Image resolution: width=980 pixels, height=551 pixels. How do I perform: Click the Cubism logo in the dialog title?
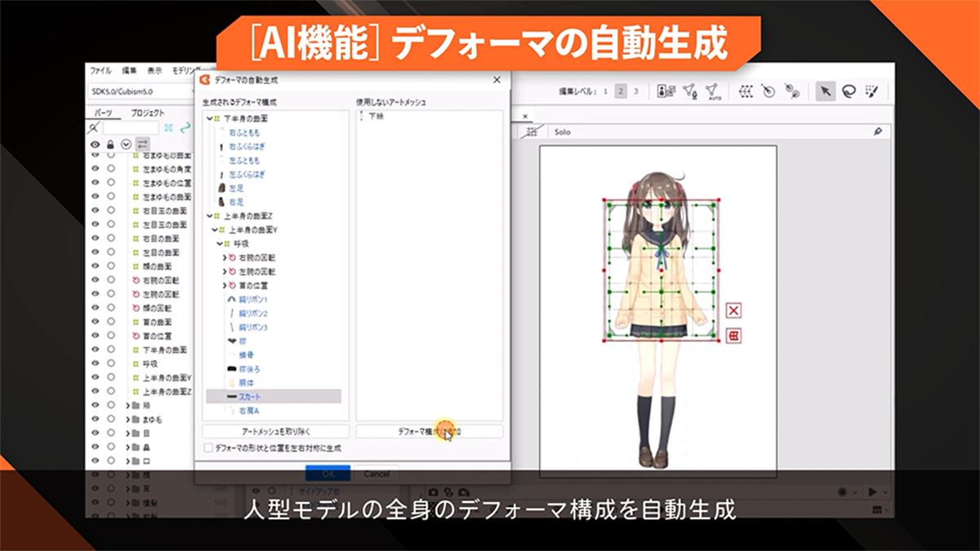tap(206, 80)
